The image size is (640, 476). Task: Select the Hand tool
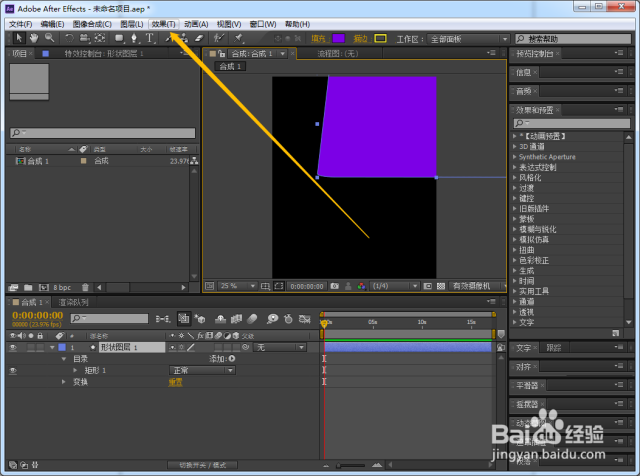click(34, 38)
